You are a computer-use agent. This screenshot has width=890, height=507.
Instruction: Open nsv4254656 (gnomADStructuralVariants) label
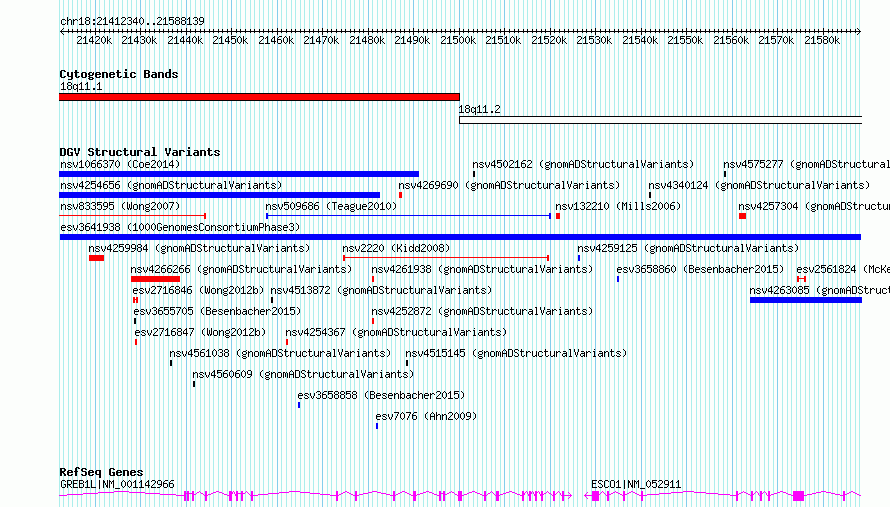pos(171,185)
